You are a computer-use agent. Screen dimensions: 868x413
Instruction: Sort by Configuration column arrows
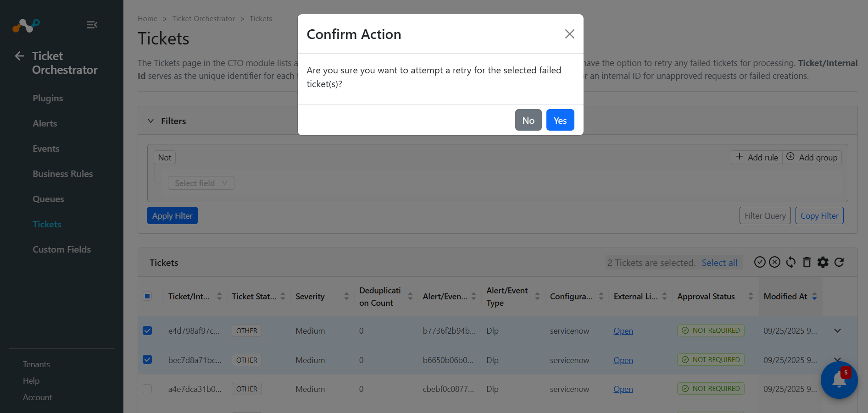[601, 297]
